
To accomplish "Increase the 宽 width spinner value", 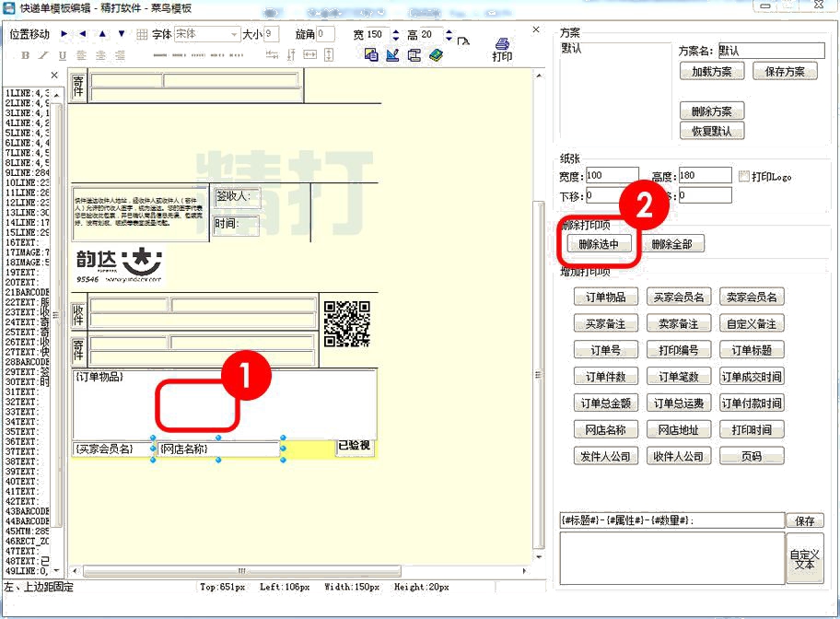I will [396, 30].
